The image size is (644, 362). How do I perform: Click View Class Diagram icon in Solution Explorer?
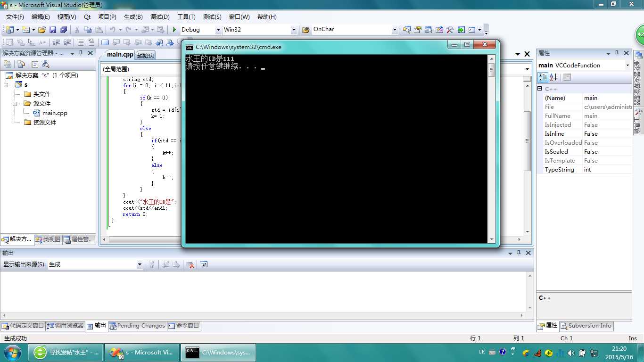pos(46,64)
